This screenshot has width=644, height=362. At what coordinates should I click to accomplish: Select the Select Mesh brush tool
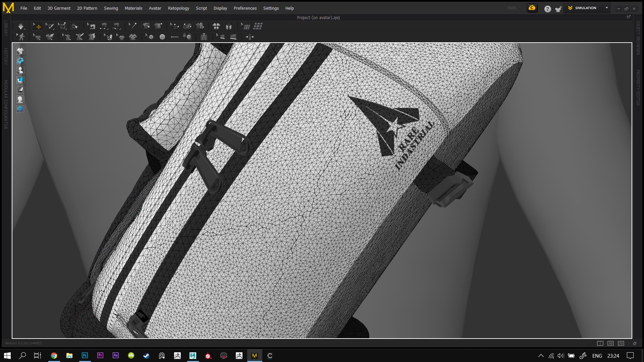click(50, 26)
